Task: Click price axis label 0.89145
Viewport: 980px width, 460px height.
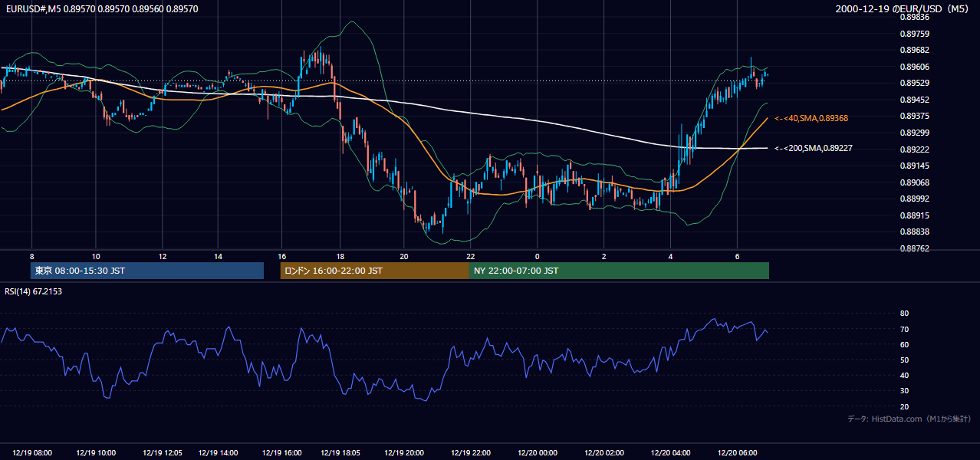Action: pyautogui.click(x=914, y=166)
